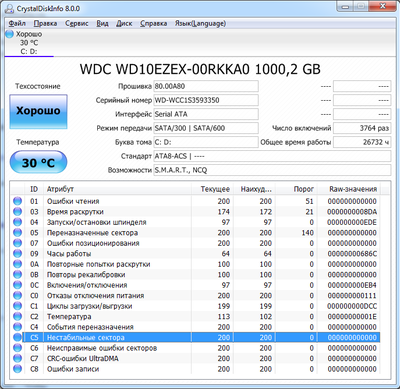
Task: Select the Часы работы attribute row
Action: pos(196,254)
